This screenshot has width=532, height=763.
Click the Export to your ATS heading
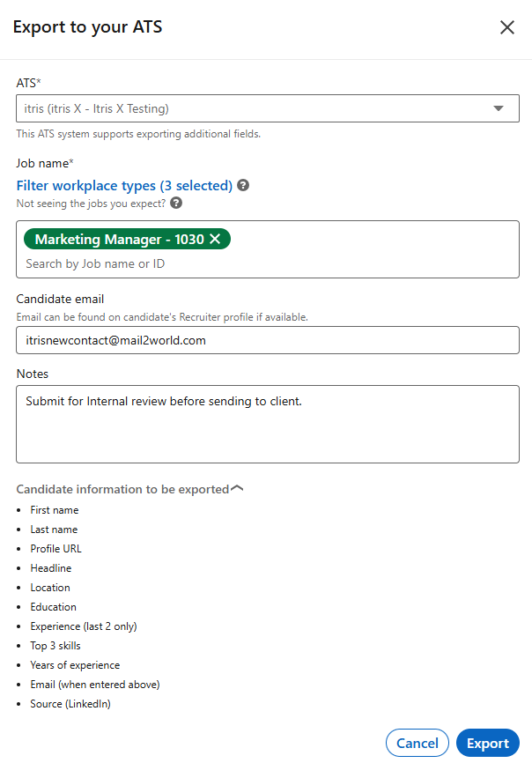pos(87,27)
